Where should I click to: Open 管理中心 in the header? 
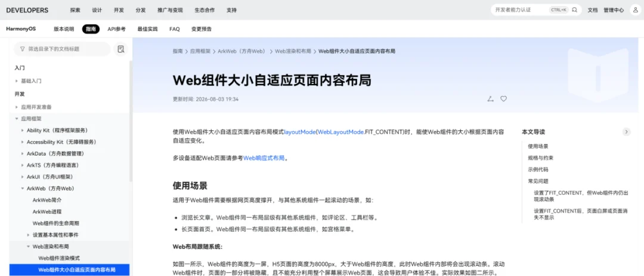coord(614,10)
